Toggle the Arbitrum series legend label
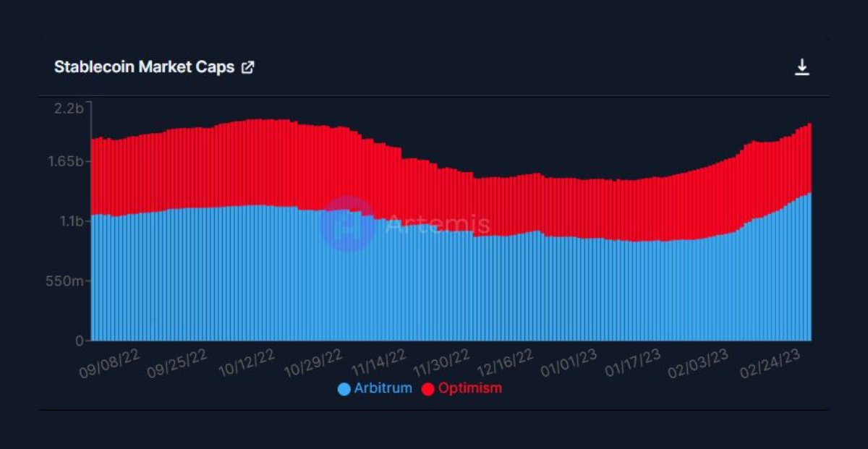 tap(383, 388)
